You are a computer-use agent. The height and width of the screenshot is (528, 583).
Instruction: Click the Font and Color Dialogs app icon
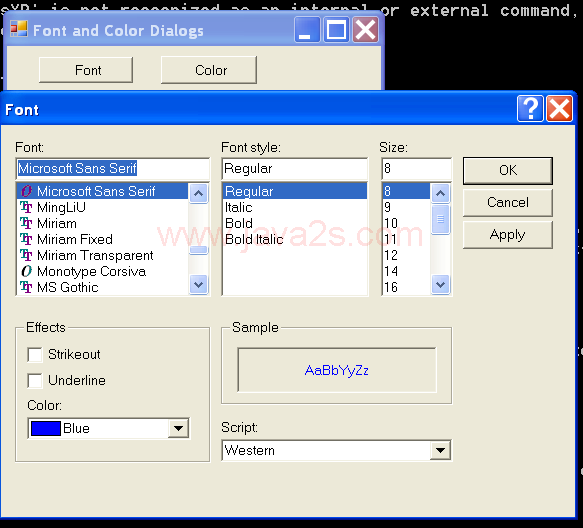click(19, 29)
